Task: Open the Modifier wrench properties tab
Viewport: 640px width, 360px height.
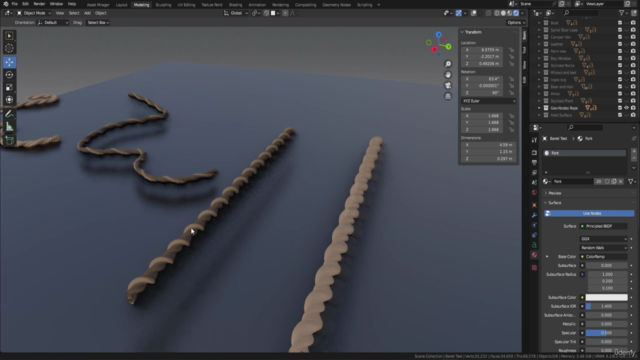Action: point(534,215)
